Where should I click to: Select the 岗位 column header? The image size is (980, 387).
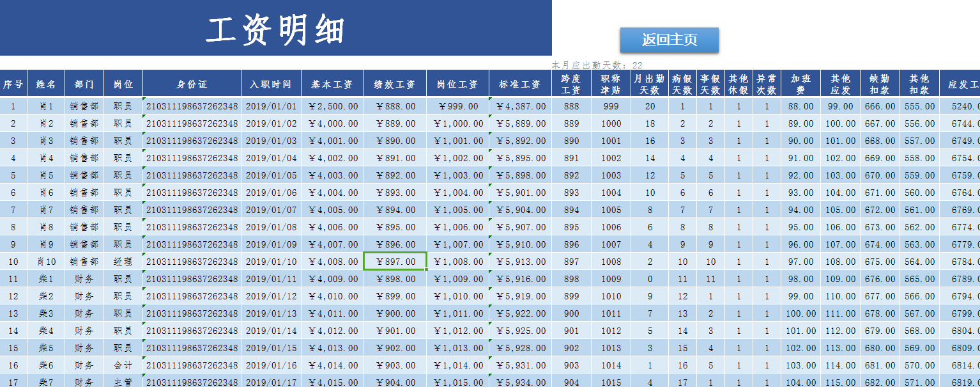pyautogui.click(x=123, y=84)
